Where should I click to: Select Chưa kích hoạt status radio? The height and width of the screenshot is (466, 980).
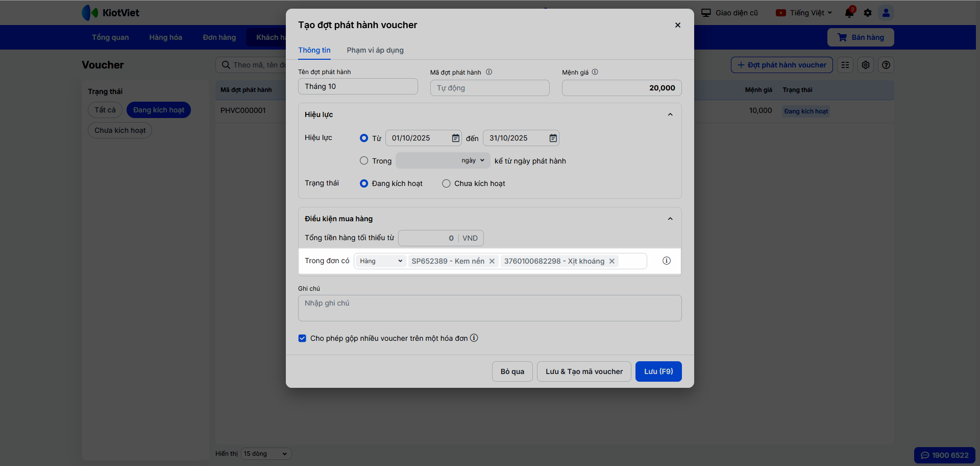446,183
